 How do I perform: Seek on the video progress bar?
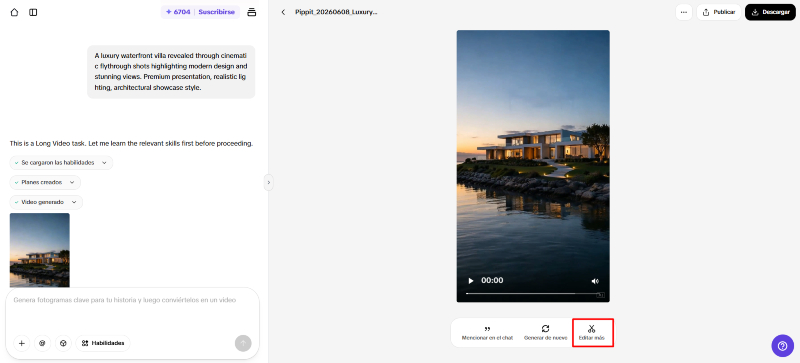click(534, 294)
